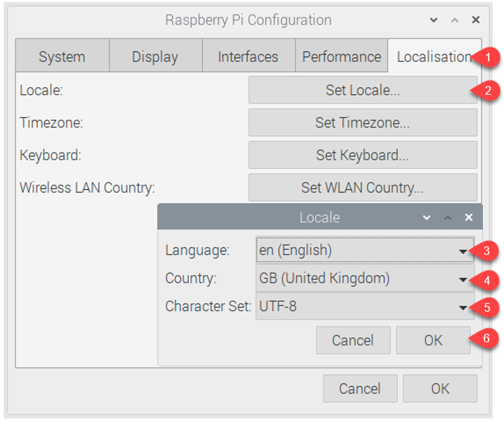This screenshot has width=504, height=422.
Task: Click the Locale dialog title bar
Action: [320, 218]
